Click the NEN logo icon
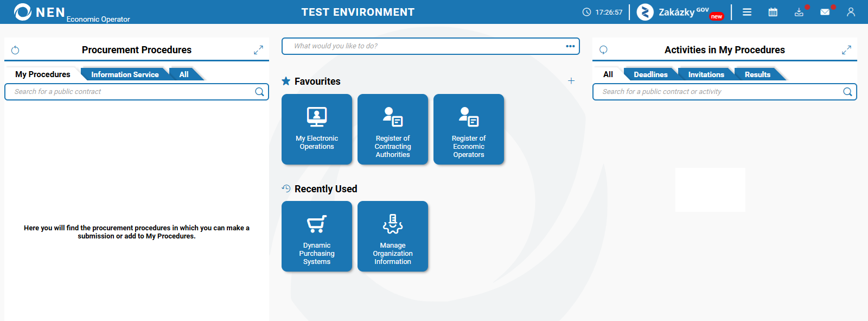Screen dimensions: 868x321 (22, 12)
